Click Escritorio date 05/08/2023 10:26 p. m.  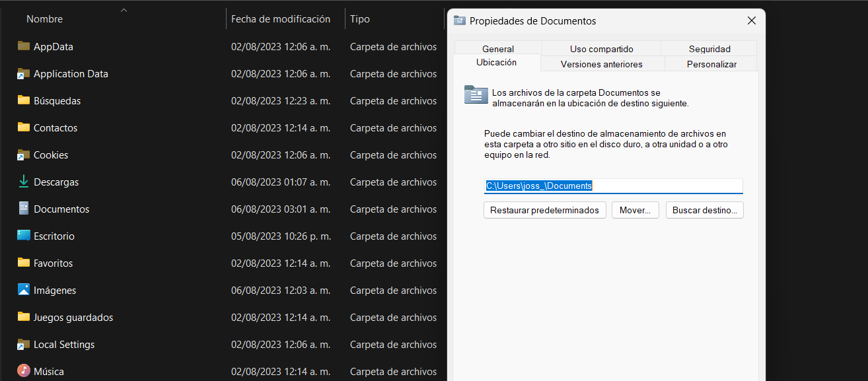tap(281, 236)
